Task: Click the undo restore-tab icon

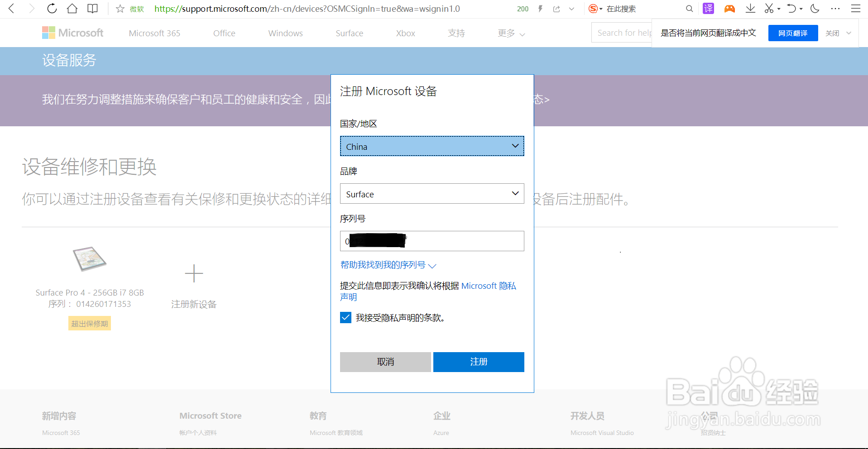Action: click(x=791, y=9)
